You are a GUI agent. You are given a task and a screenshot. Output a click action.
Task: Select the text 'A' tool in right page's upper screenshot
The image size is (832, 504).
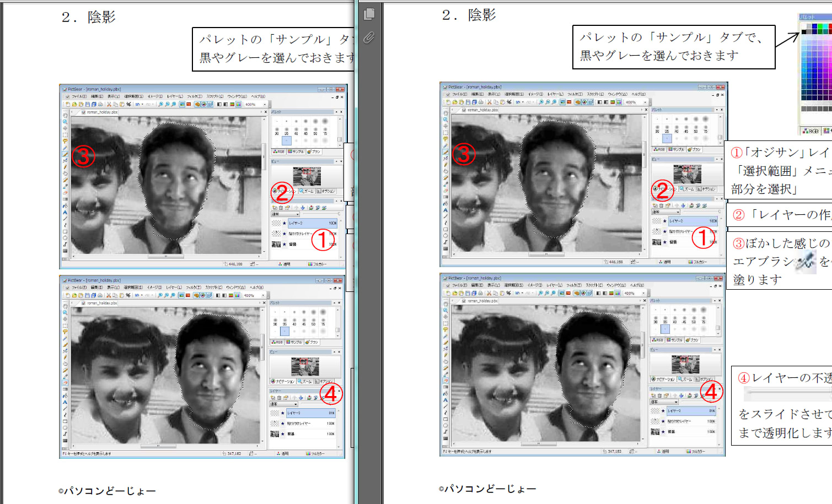(445, 210)
